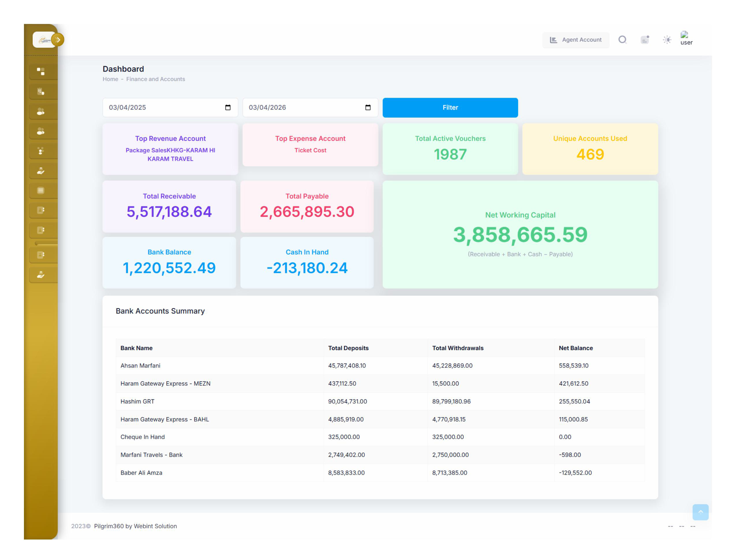736x560 pixels.
Task: Click the company logo in sidebar
Action: (x=43, y=40)
